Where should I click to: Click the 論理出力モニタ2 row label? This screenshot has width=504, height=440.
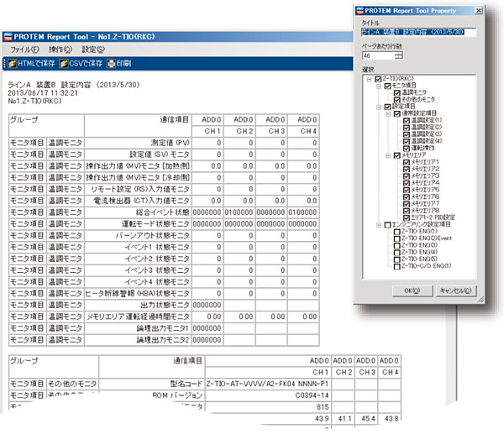(x=163, y=340)
